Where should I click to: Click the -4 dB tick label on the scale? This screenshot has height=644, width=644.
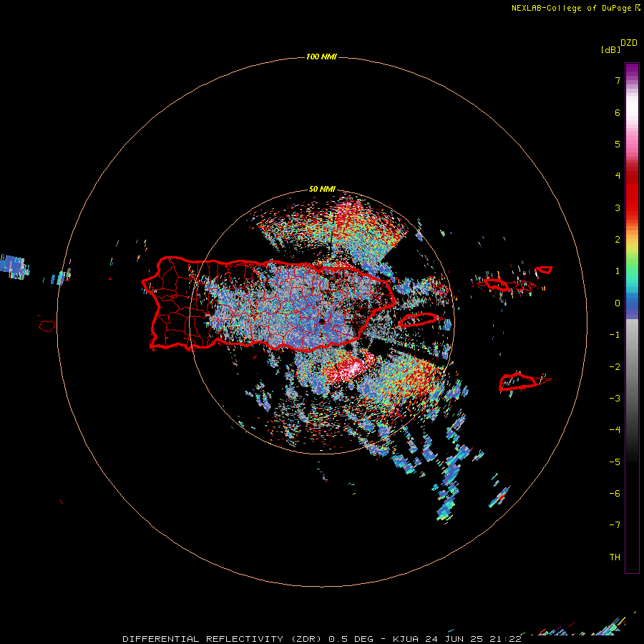(x=615, y=430)
